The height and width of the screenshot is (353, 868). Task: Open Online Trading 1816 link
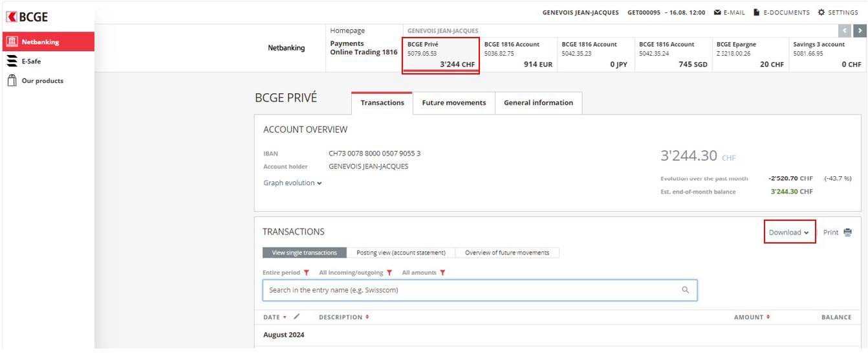[363, 52]
